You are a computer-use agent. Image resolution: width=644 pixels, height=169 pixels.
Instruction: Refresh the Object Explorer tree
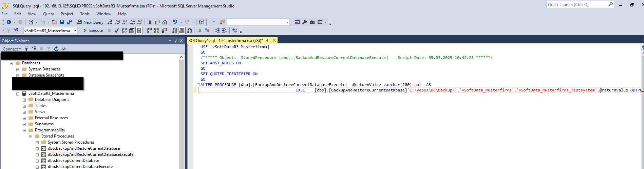[56, 49]
